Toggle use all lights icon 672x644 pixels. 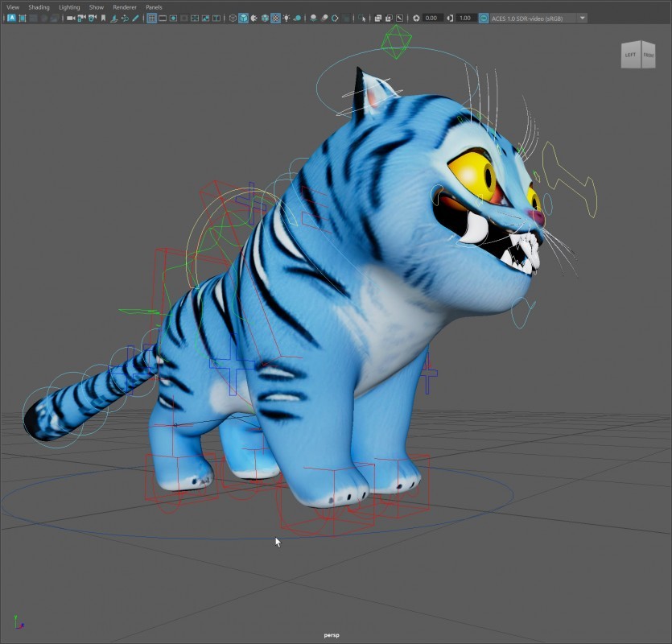(x=287, y=18)
